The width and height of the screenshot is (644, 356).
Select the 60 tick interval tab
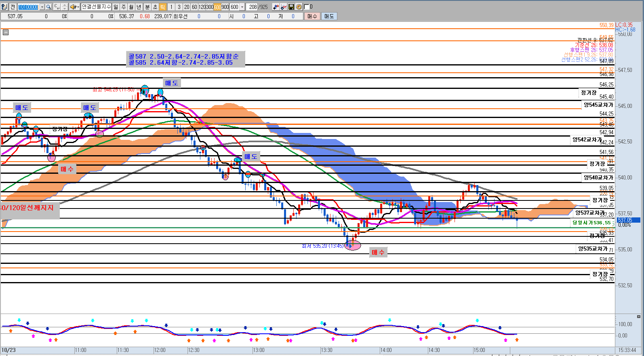click(194, 7)
